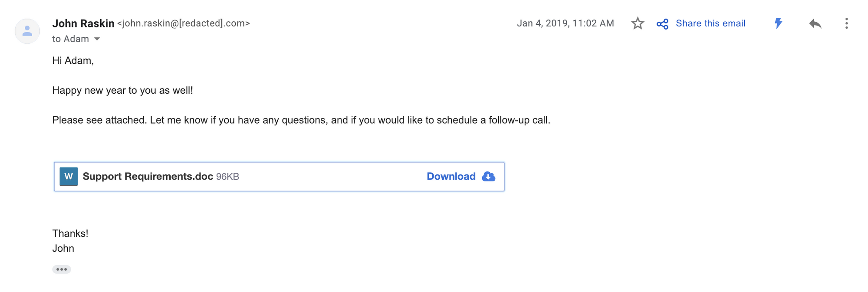Click the Download text link

451,177
